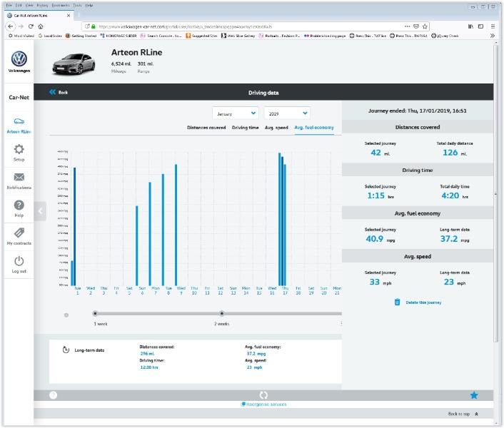Open the January month dropdown

coord(235,113)
